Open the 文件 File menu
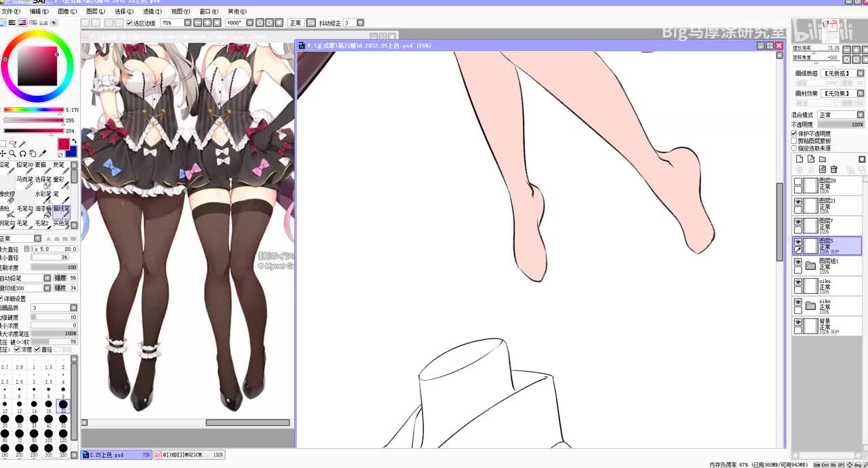 [x=10, y=12]
